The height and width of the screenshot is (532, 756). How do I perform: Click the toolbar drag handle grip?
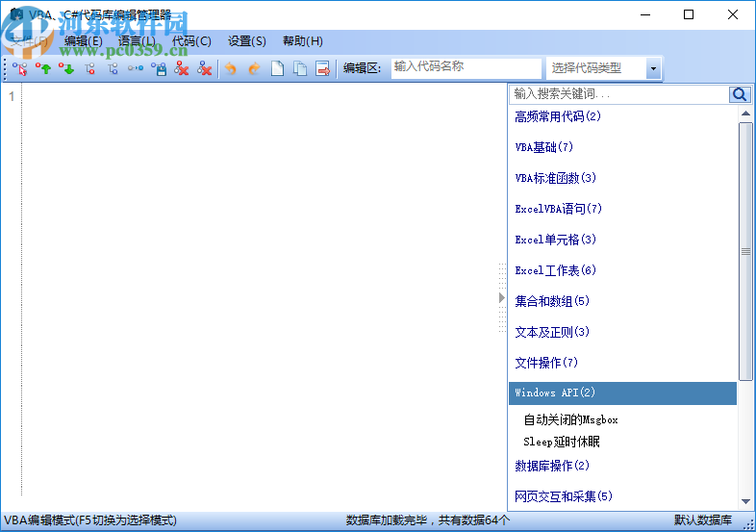point(5,69)
